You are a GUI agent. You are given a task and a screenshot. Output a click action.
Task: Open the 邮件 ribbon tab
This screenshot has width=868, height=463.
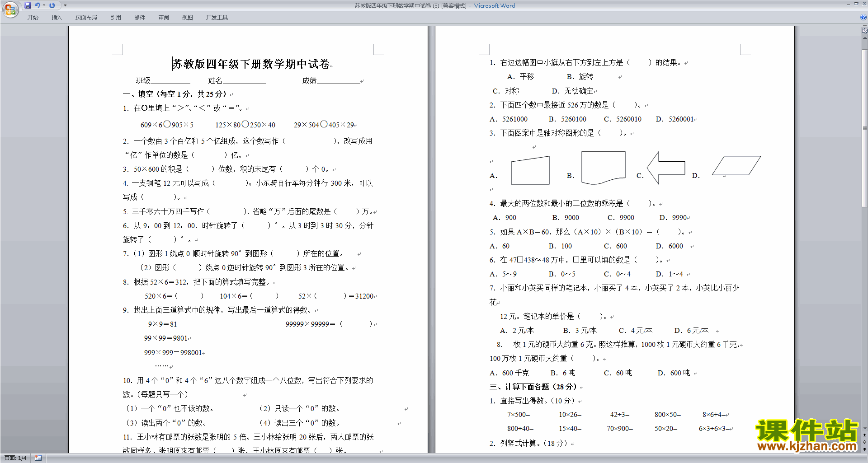pyautogui.click(x=140, y=18)
